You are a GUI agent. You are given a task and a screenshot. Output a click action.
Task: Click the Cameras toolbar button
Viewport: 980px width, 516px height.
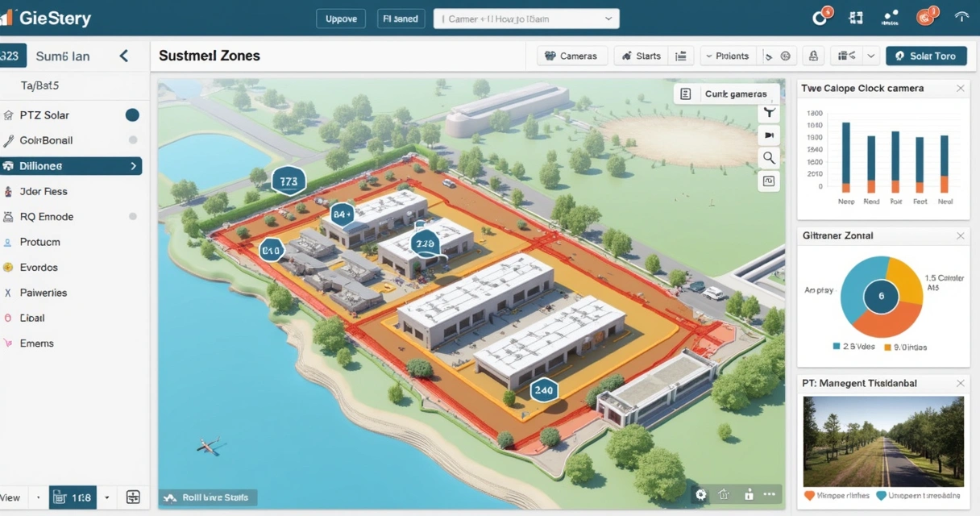click(572, 56)
